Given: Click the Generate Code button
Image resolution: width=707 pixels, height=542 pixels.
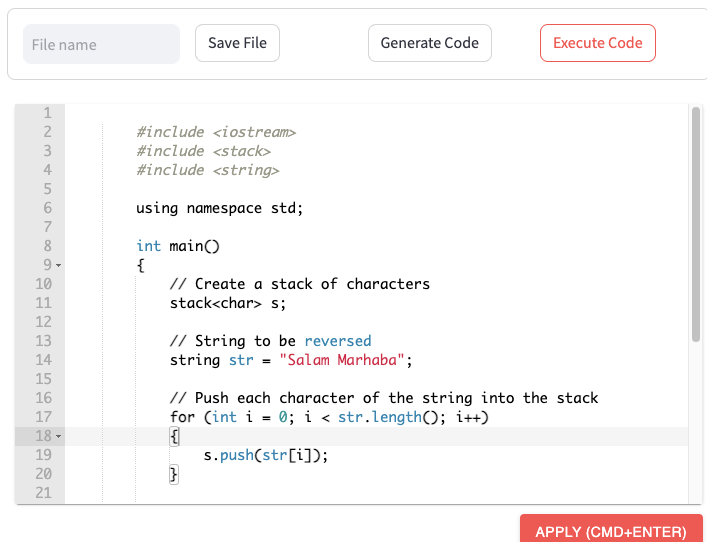Looking at the screenshot, I should coord(429,43).
